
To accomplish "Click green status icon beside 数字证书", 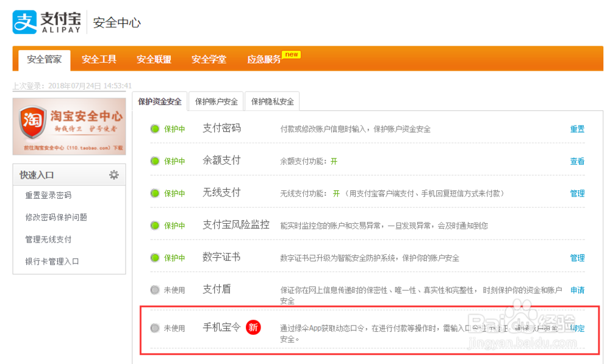I will 155,258.
